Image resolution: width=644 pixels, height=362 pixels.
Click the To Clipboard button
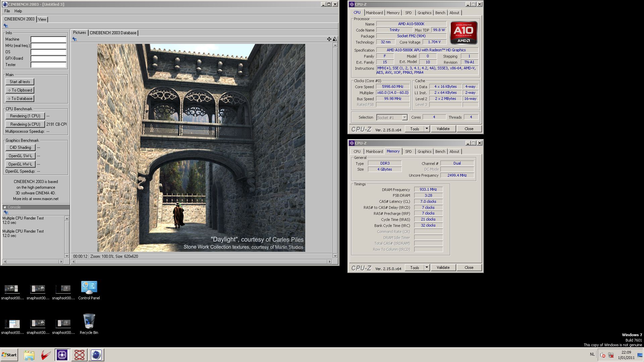pos(20,90)
